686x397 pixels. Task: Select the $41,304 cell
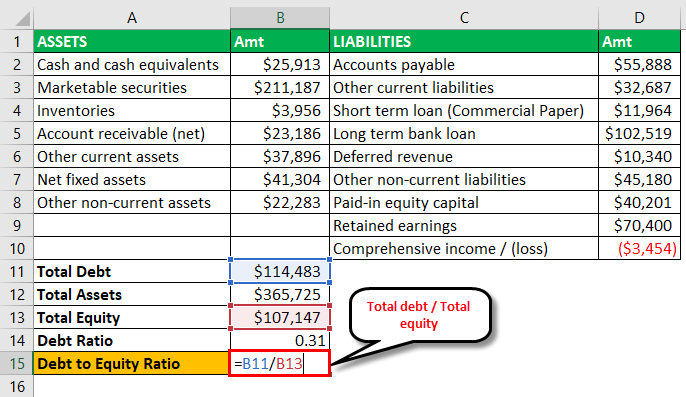pyautogui.click(x=280, y=179)
